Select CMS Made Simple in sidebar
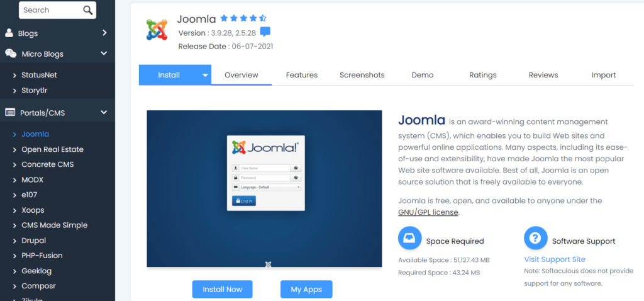 pos(55,225)
